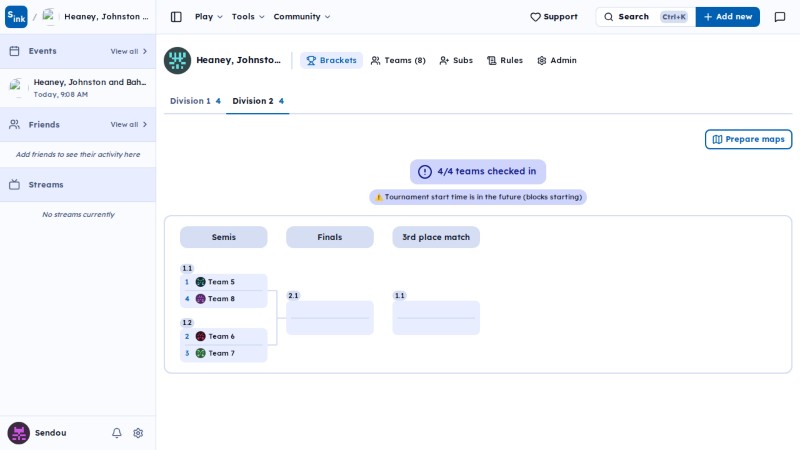Click the Semis round header
The image size is (800, 450).
coord(223,237)
